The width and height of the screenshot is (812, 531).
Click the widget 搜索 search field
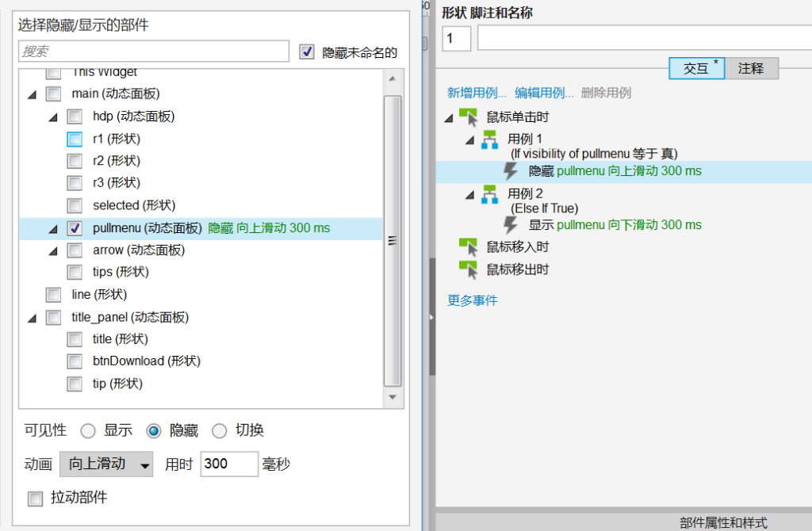click(x=154, y=52)
